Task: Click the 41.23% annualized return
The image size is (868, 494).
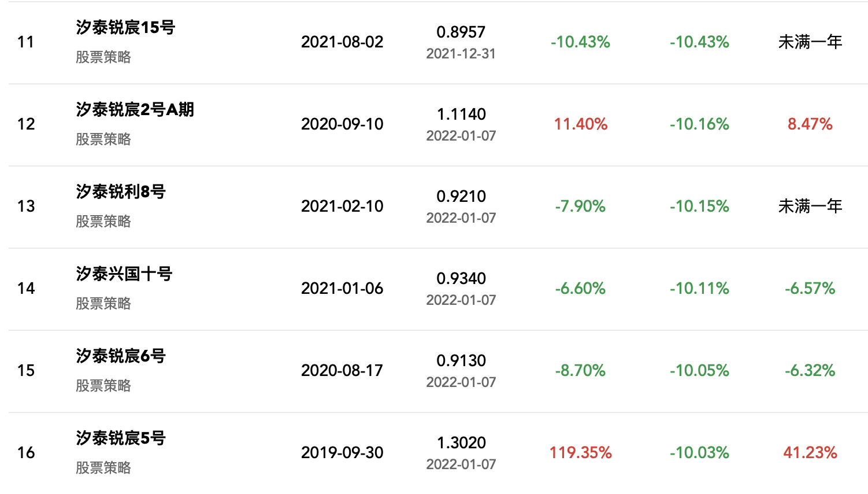Action: tap(810, 452)
